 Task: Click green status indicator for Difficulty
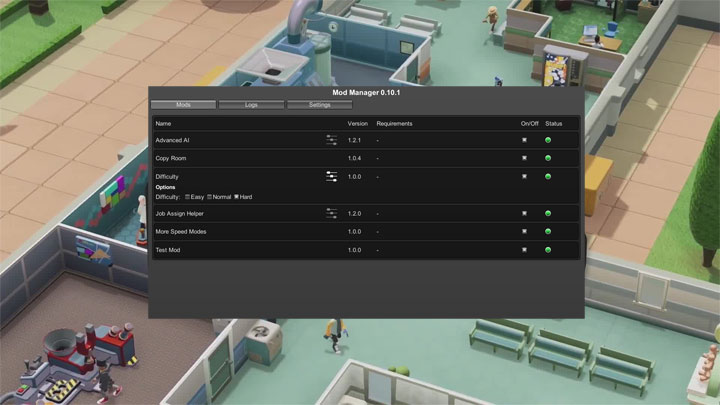[548, 176]
